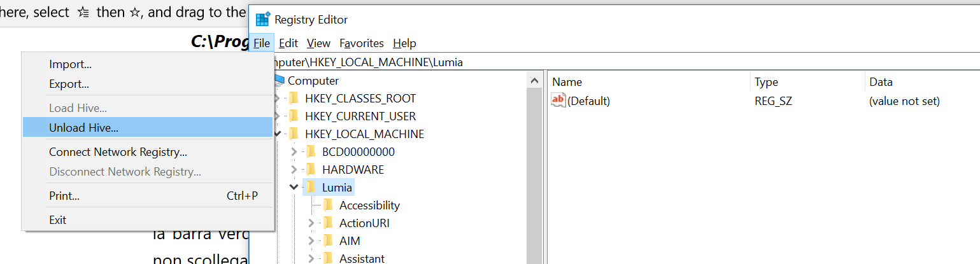Viewport: 980px width, 264px height.
Task: Click the HARDWARE folder icon
Action: 311,169
